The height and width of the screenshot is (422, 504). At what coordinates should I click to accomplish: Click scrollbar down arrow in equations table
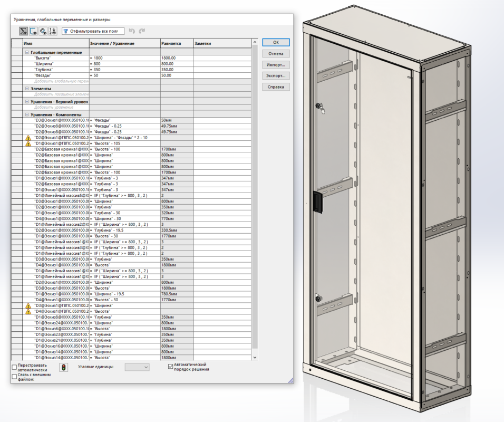[255, 357]
